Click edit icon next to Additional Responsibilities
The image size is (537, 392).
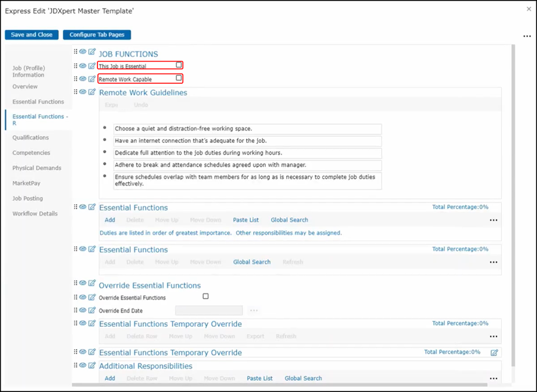(92, 365)
